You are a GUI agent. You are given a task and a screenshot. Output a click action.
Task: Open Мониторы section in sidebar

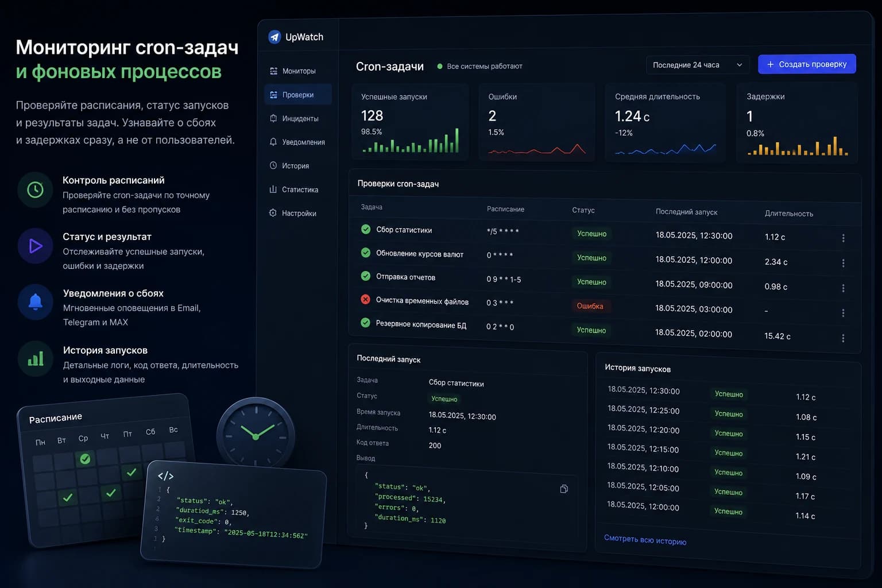[298, 71]
